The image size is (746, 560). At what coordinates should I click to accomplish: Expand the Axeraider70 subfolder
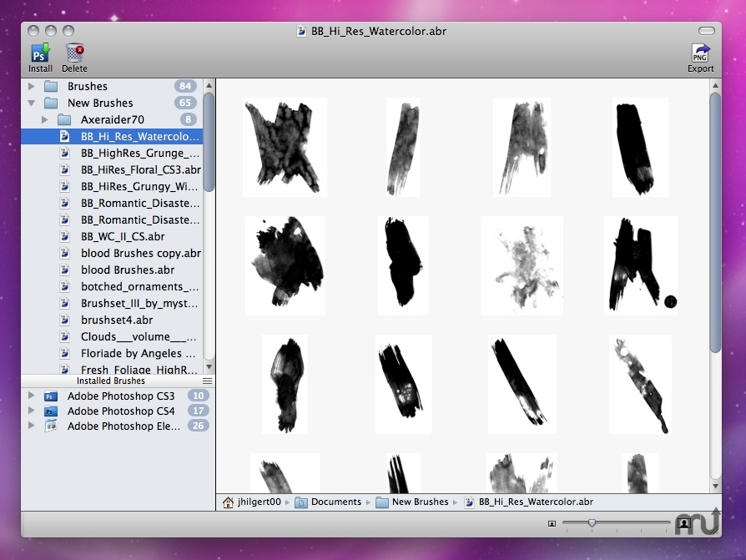coord(45,119)
